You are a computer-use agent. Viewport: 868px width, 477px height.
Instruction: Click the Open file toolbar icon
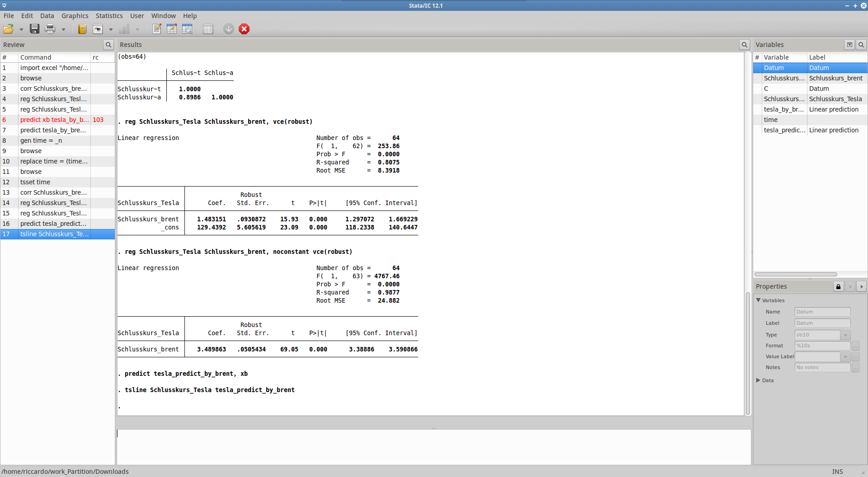click(x=9, y=29)
